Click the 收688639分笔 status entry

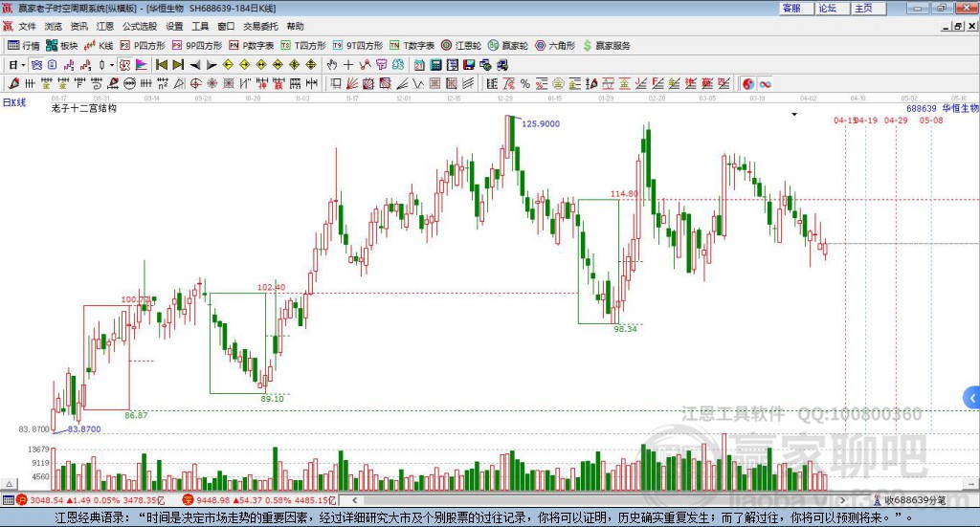pyautogui.click(x=910, y=500)
